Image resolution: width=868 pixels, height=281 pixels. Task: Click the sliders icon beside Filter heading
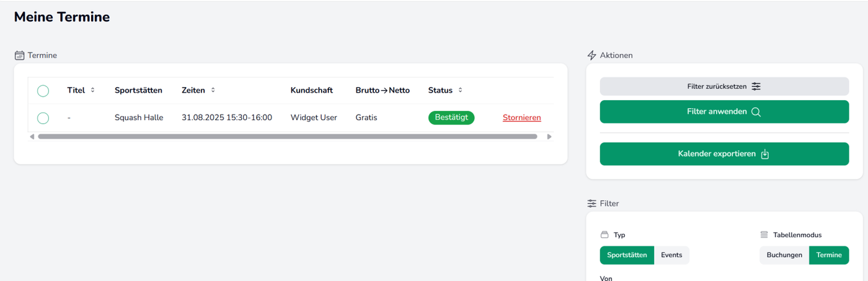coord(591,203)
